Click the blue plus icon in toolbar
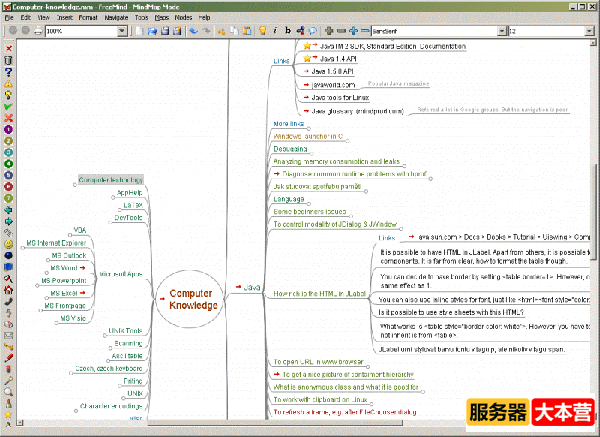The image size is (600, 437). tap(353, 31)
